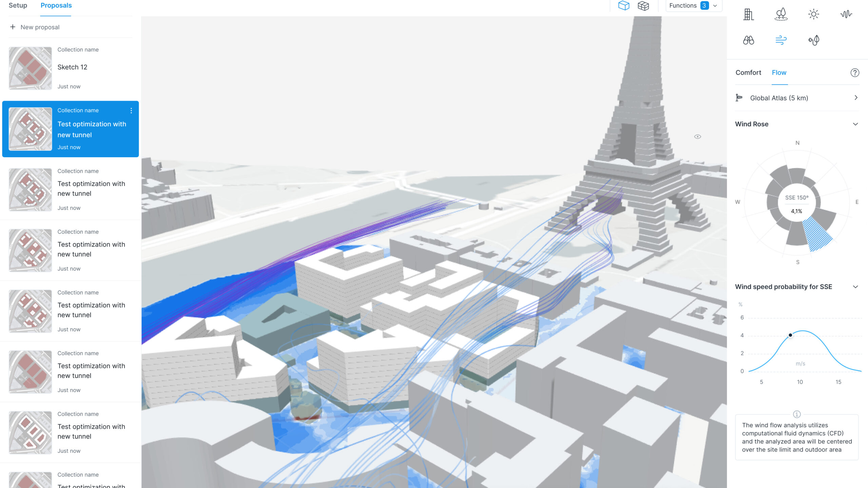868x488 pixels.
Task: Select the sun analysis tool
Action: [813, 14]
